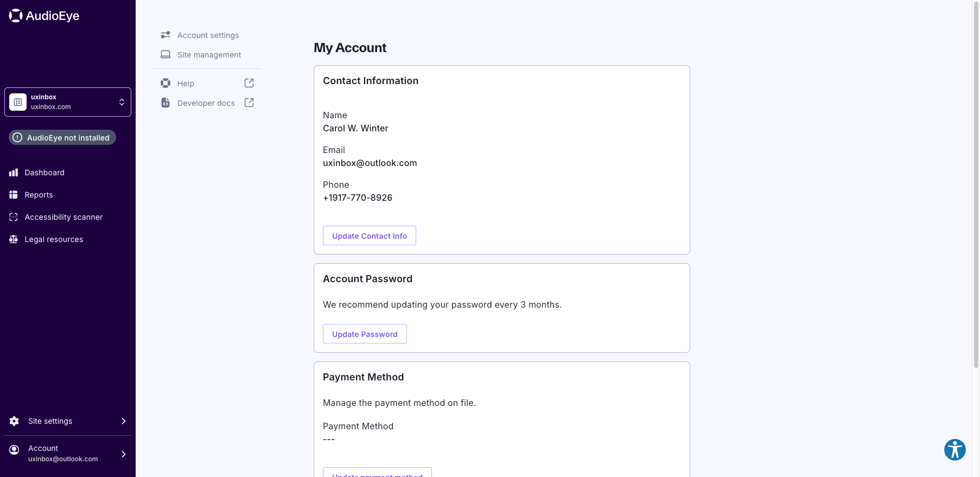Click Update Password button

pyautogui.click(x=365, y=334)
